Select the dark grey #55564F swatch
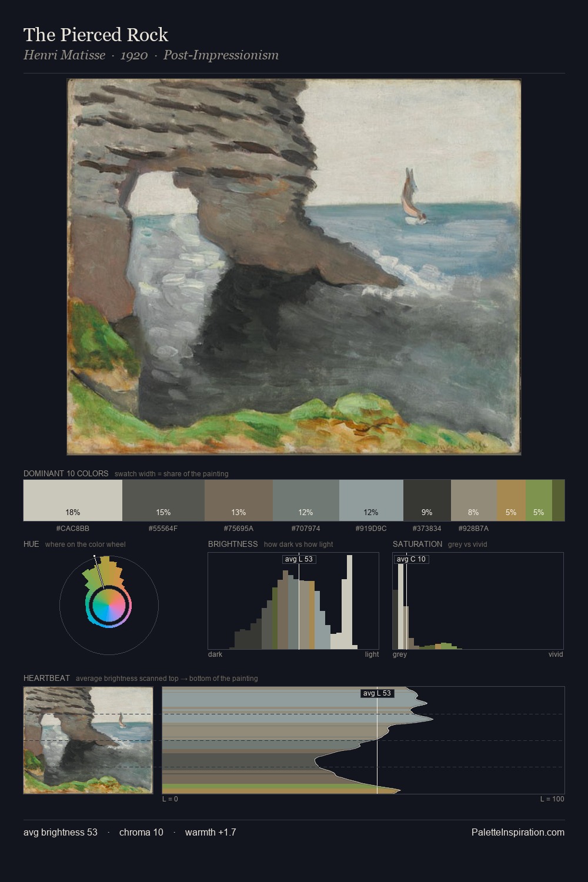The width and height of the screenshot is (588, 882). pos(163,500)
